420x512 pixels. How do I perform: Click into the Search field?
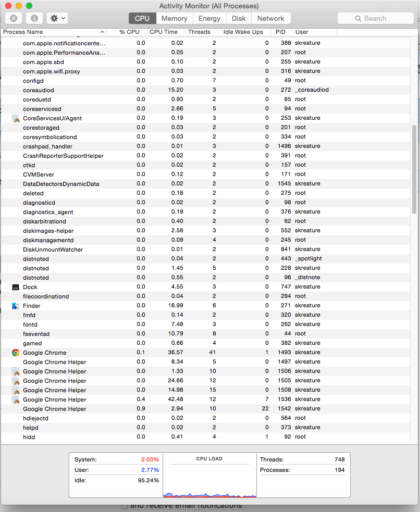tap(376, 18)
